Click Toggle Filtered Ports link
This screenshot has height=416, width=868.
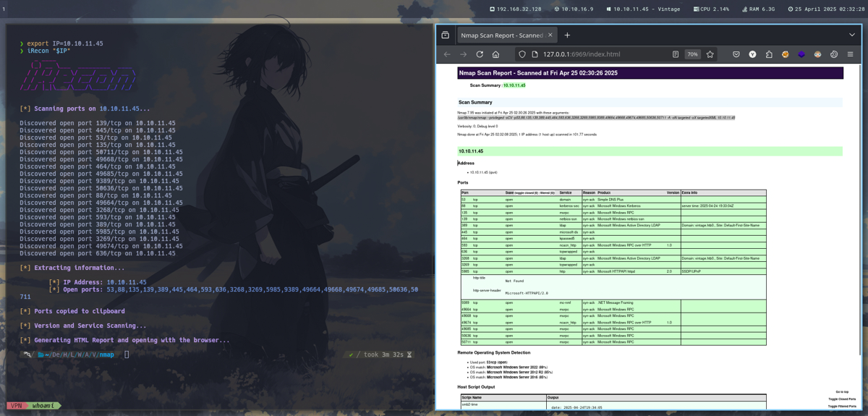841,406
